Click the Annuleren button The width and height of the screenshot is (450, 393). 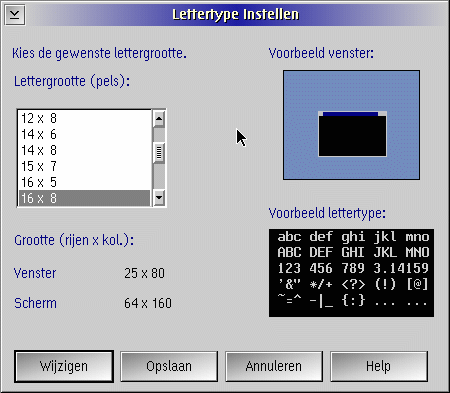click(x=274, y=366)
